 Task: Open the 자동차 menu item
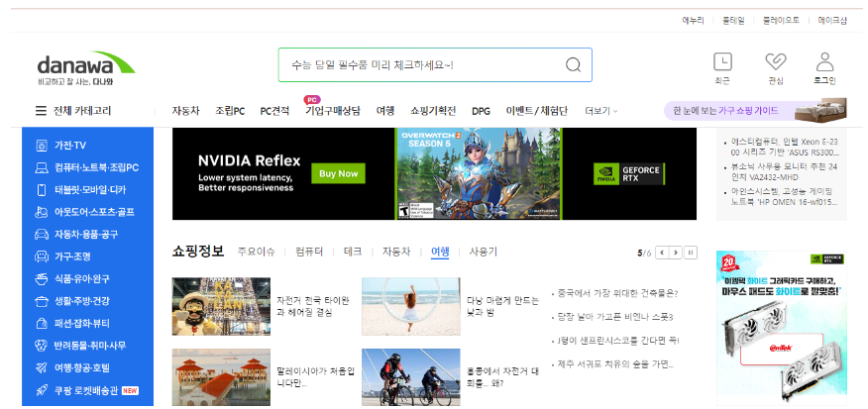point(185,111)
